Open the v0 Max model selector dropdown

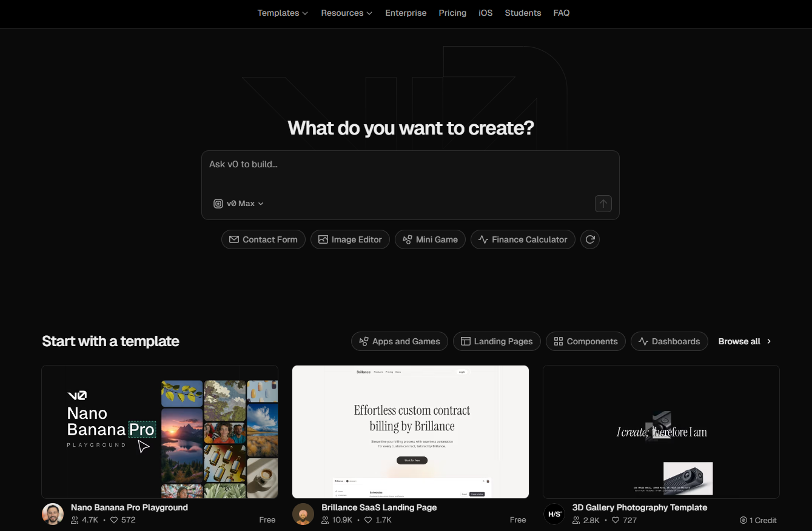(239, 204)
